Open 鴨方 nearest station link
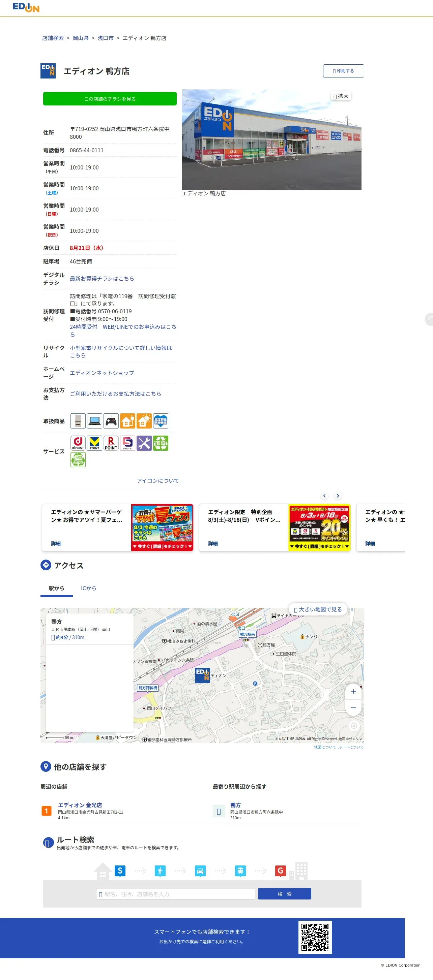The height and width of the screenshot is (980, 433). click(235, 805)
